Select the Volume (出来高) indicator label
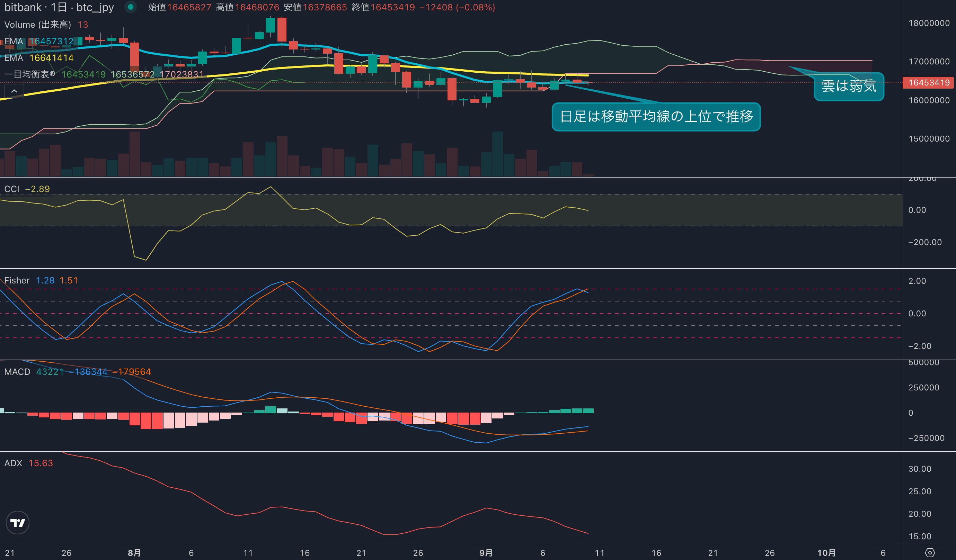956x560 pixels. [37, 25]
